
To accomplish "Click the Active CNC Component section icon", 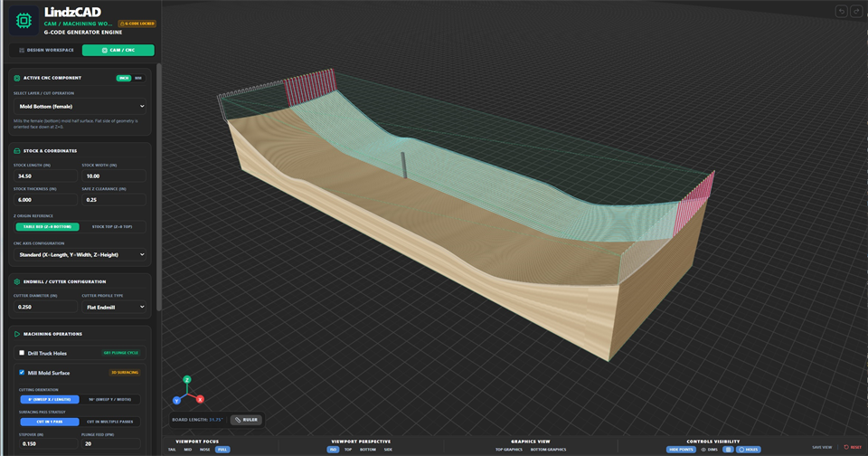I will [17, 78].
